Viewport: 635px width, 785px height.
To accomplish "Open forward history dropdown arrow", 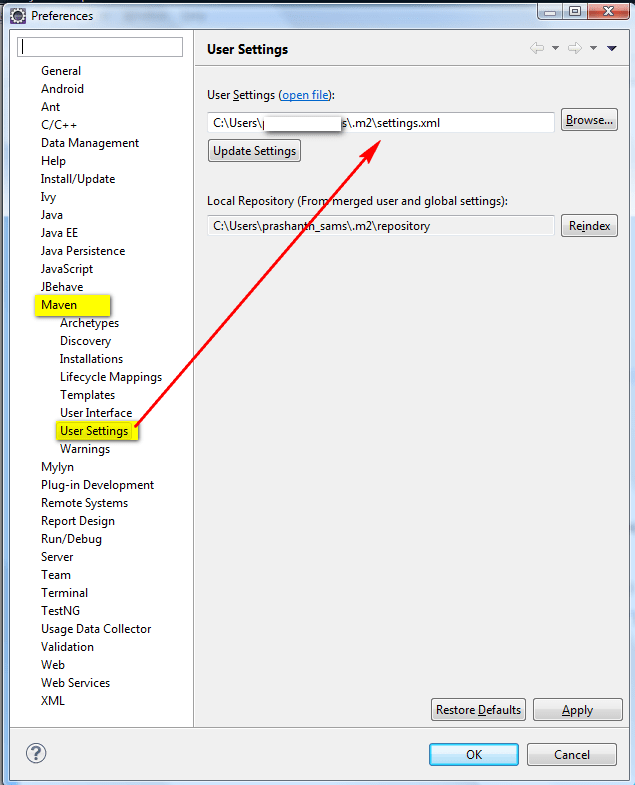I will 593,48.
